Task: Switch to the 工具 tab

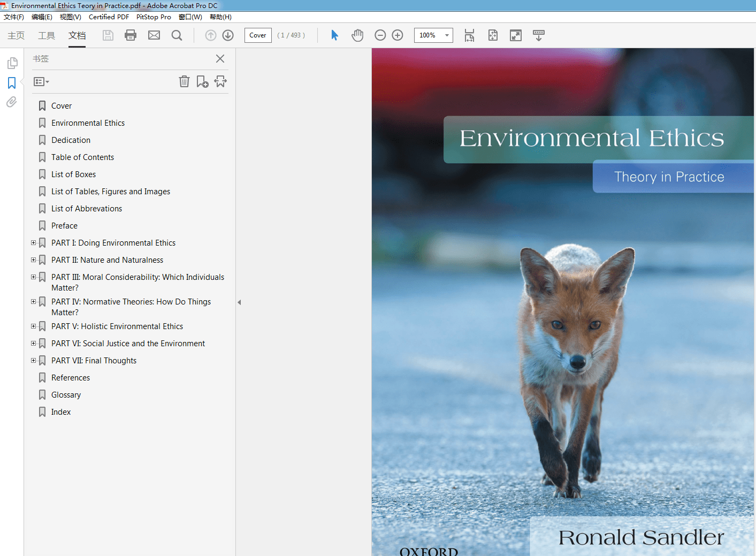Action: 46,35
